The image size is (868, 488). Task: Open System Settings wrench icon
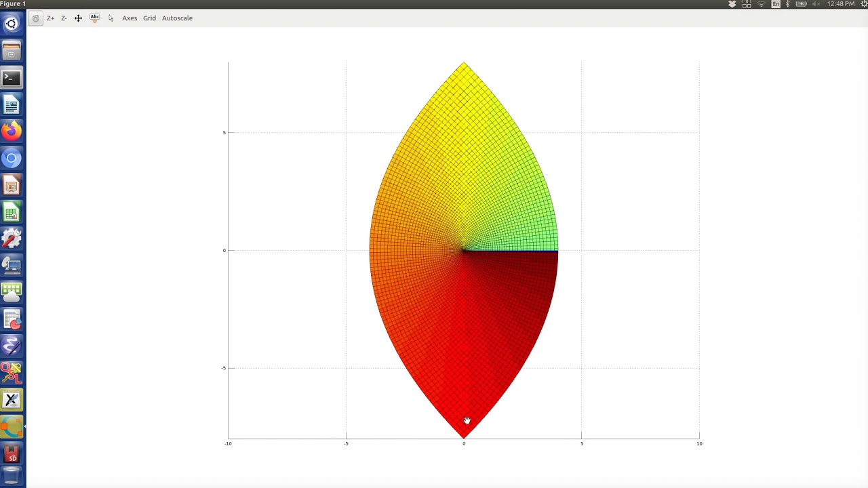point(12,239)
